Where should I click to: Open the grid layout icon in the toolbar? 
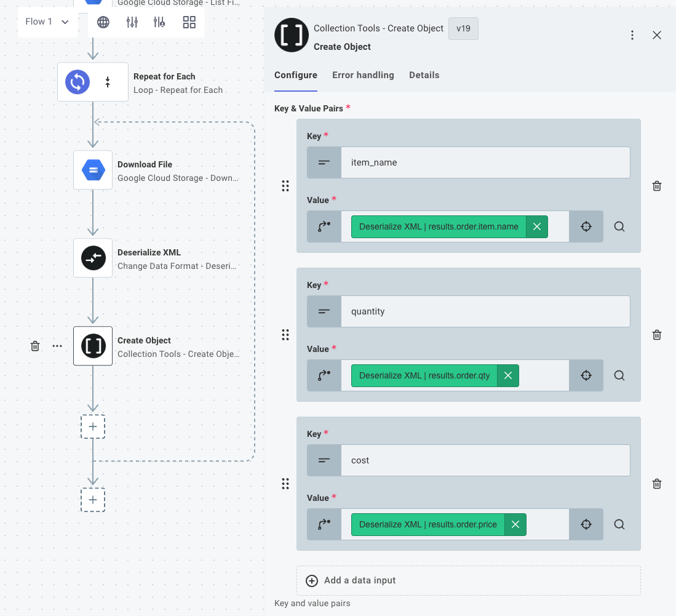(189, 22)
